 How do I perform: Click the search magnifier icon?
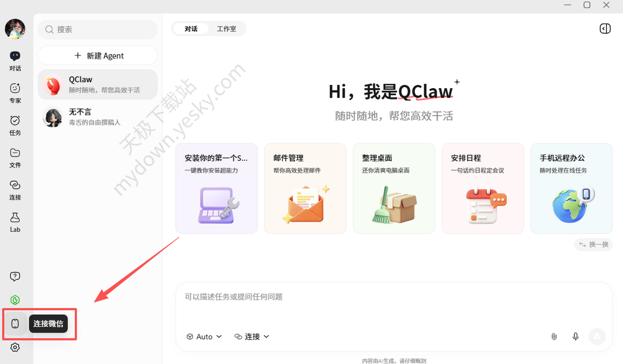[x=49, y=30]
